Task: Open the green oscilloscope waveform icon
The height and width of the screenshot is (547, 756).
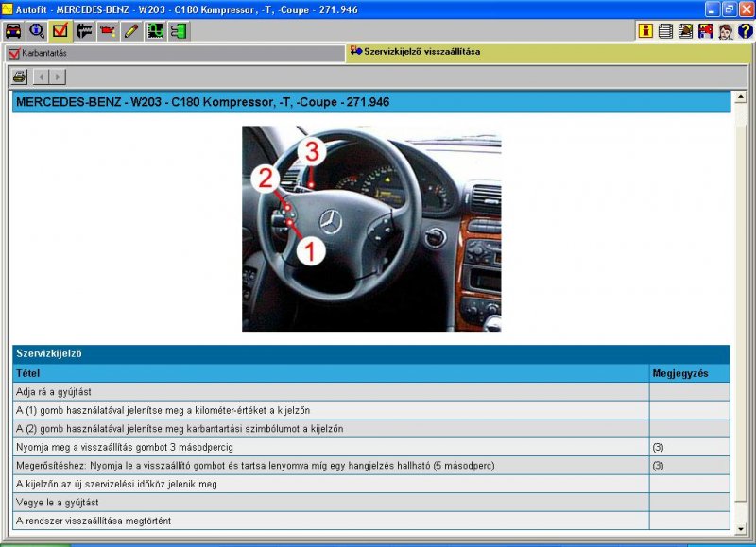Action: (x=155, y=31)
